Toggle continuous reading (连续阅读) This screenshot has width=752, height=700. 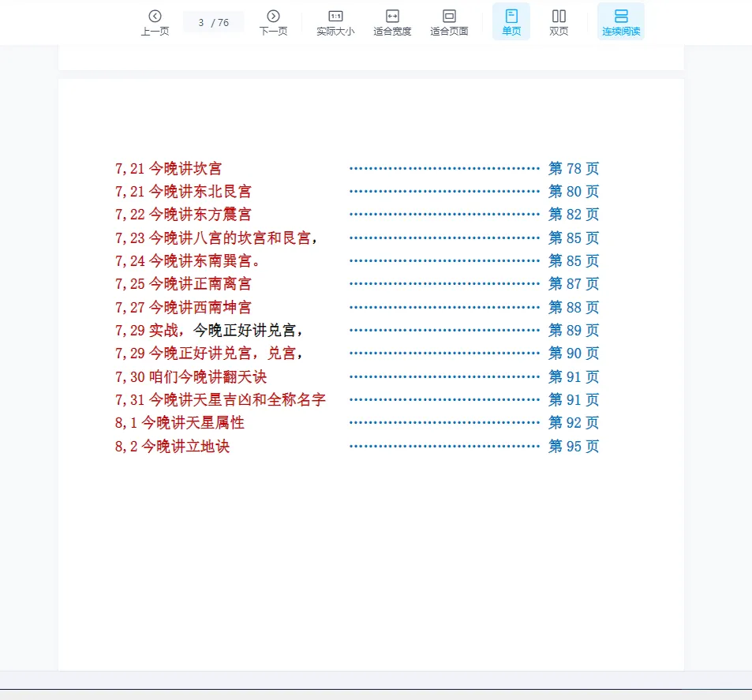[x=621, y=21]
